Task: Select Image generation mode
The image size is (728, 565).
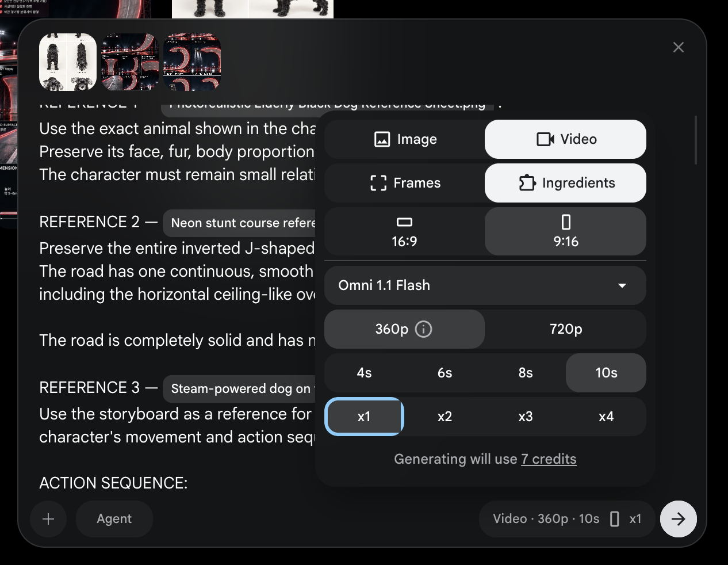Action: 405,139
